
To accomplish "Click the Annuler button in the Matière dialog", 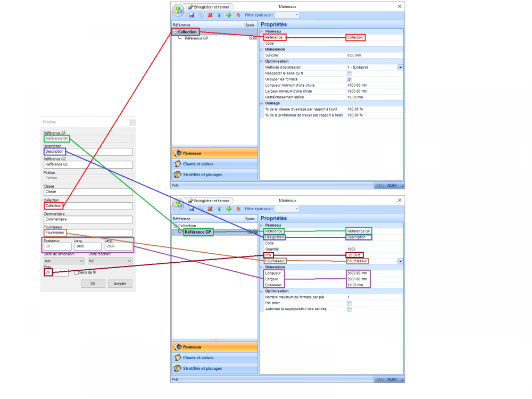I will [x=120, y=284].
